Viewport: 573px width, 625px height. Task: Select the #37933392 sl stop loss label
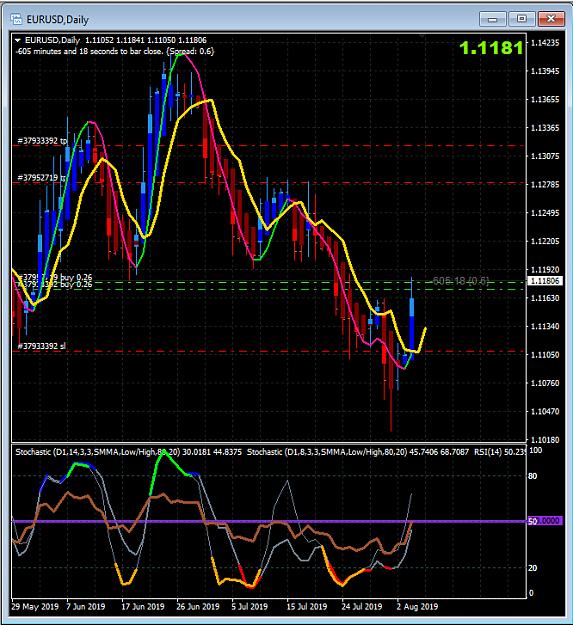[x=41, y=346]
